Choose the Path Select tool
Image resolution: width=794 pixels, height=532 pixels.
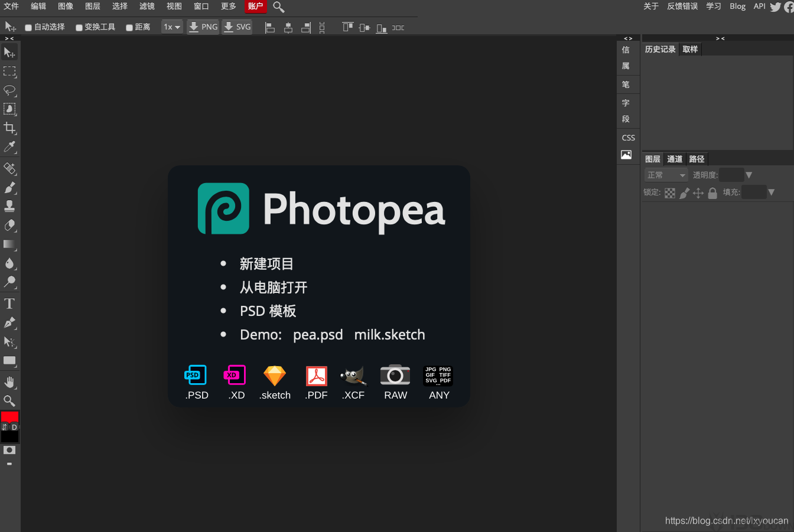pos(9,342)
